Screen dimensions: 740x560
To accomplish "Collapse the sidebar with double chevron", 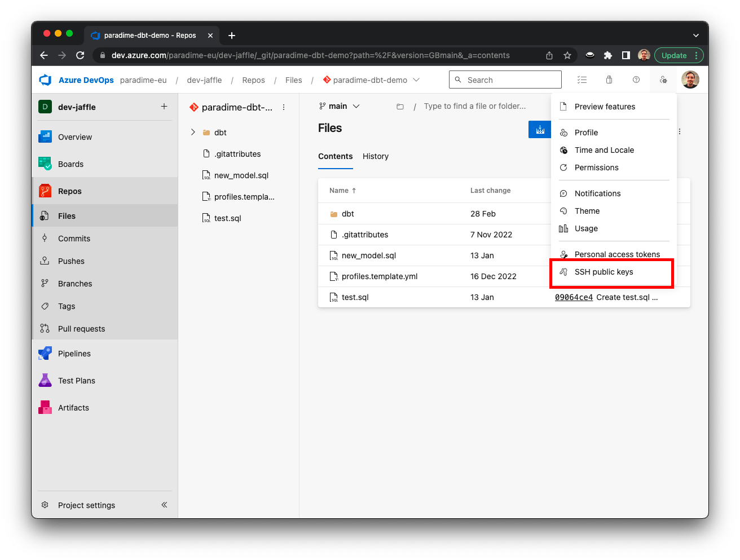I will 164,505.
